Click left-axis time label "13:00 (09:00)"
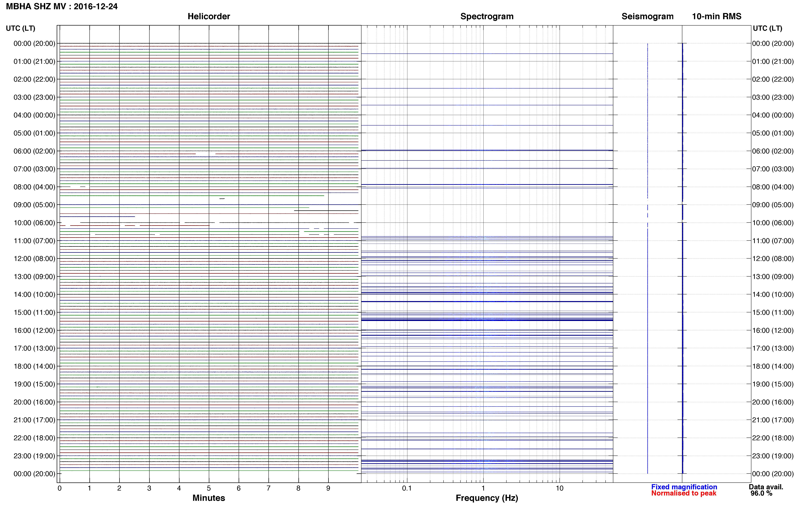Screen dimensions: 812x508 coord(34,277)
